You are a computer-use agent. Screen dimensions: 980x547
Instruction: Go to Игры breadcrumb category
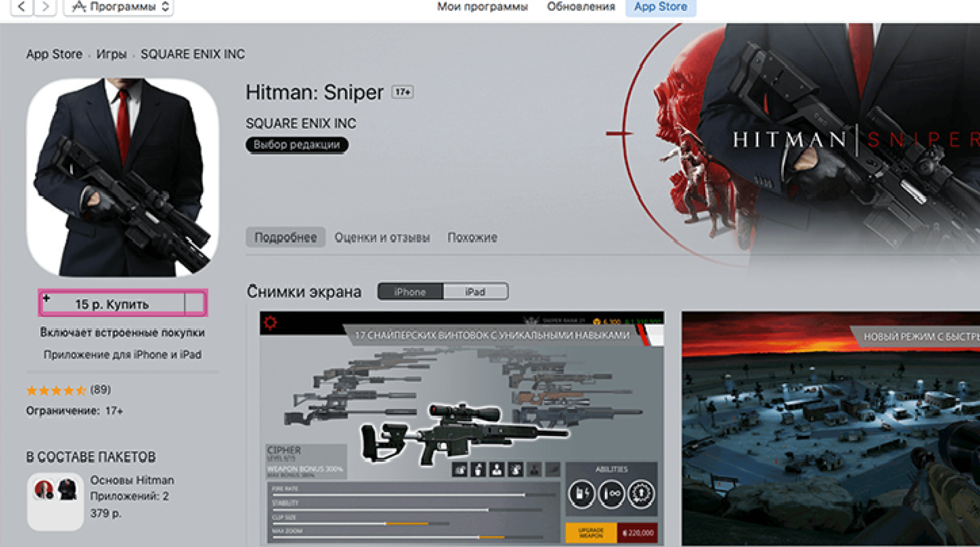[111, 54]
